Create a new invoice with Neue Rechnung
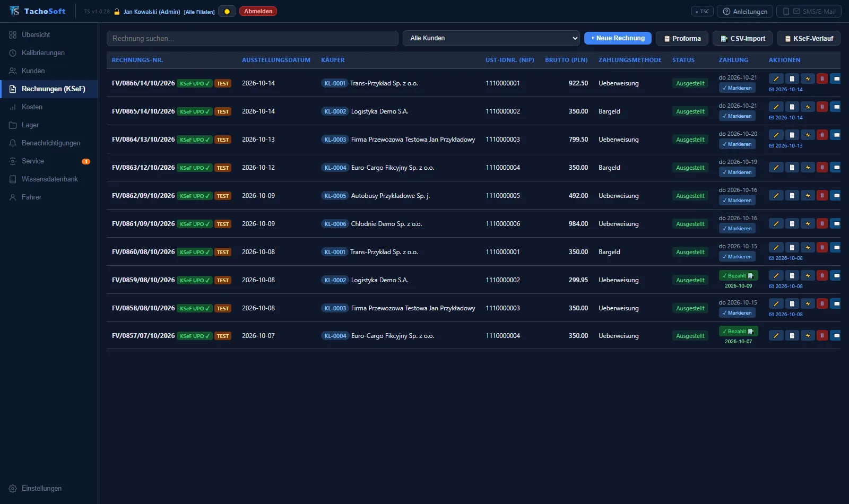 pyautogui.click(x=618, y=38)
